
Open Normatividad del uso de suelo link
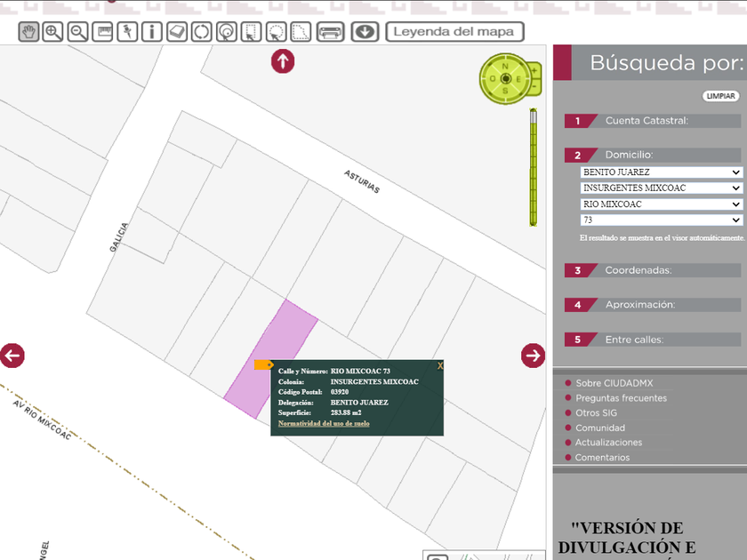pos(324,423)
